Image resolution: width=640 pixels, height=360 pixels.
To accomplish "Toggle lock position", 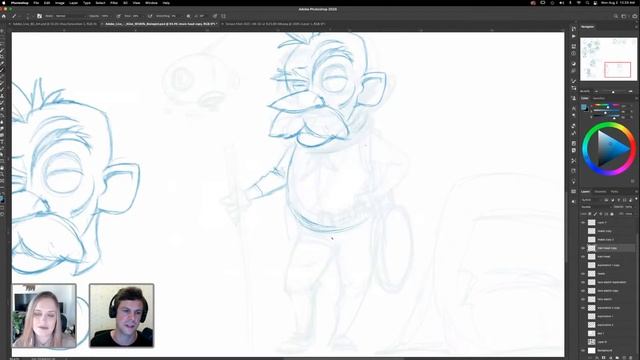I will tap(601, 214).
